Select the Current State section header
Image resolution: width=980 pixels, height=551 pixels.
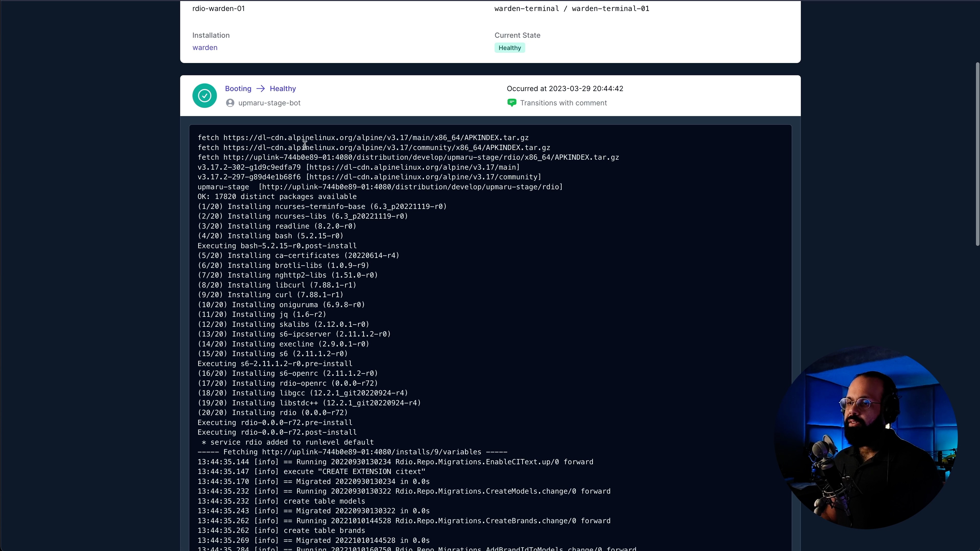point(517,35)
